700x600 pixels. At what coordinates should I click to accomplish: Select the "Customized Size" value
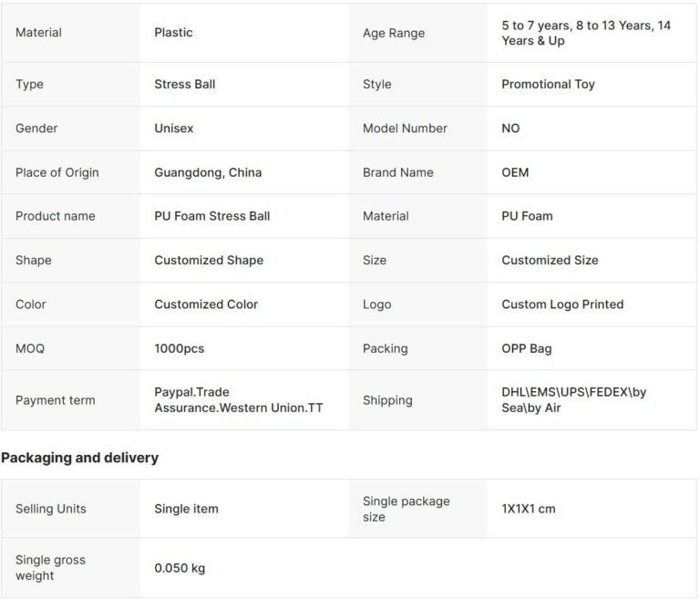[550, 260]
